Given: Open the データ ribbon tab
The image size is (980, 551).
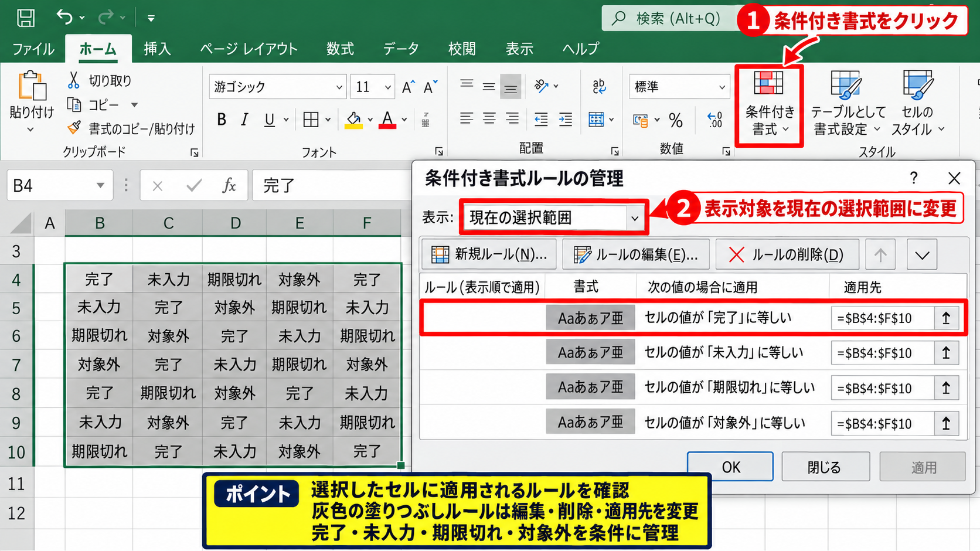Looking at the screenshot, I should [x=401, y=49].
